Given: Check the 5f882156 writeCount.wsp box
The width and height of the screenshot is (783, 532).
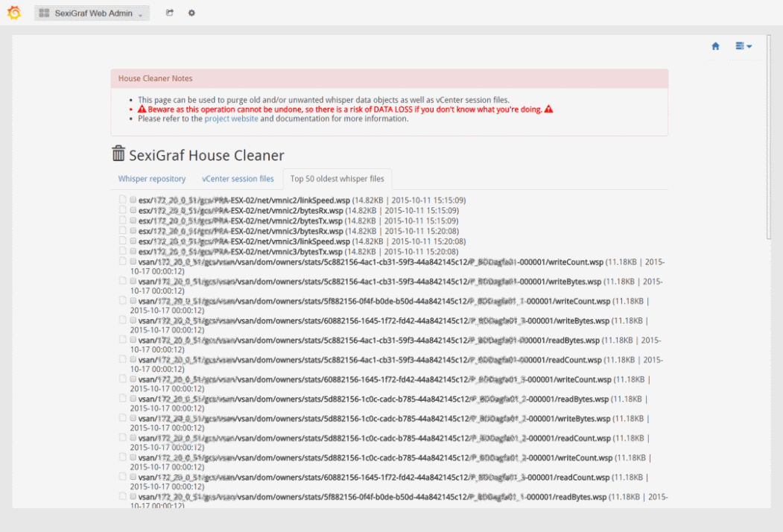Looking at the screenshot, I should click(x=133, y=301).
